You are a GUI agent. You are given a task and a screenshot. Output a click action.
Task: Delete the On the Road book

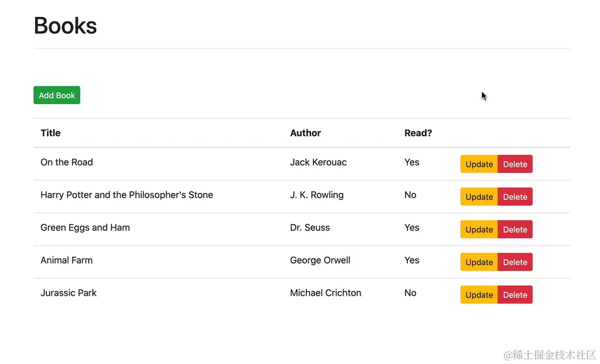coord(515,164)
